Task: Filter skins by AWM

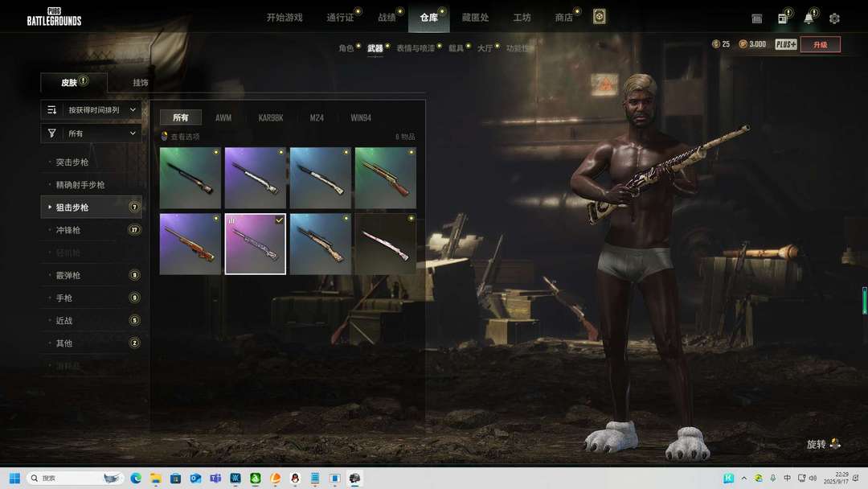Action: tap(223, 117)
